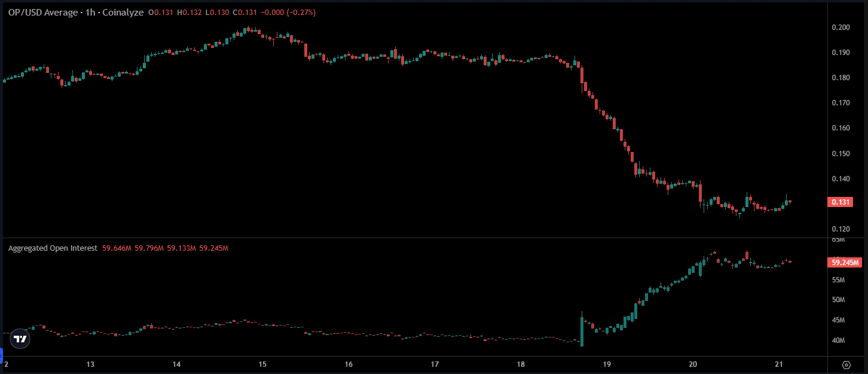The height and width of the screenshot is (374, 868).
Task: Click the 0.170 price axis label
Action: [x=841, y=103]
